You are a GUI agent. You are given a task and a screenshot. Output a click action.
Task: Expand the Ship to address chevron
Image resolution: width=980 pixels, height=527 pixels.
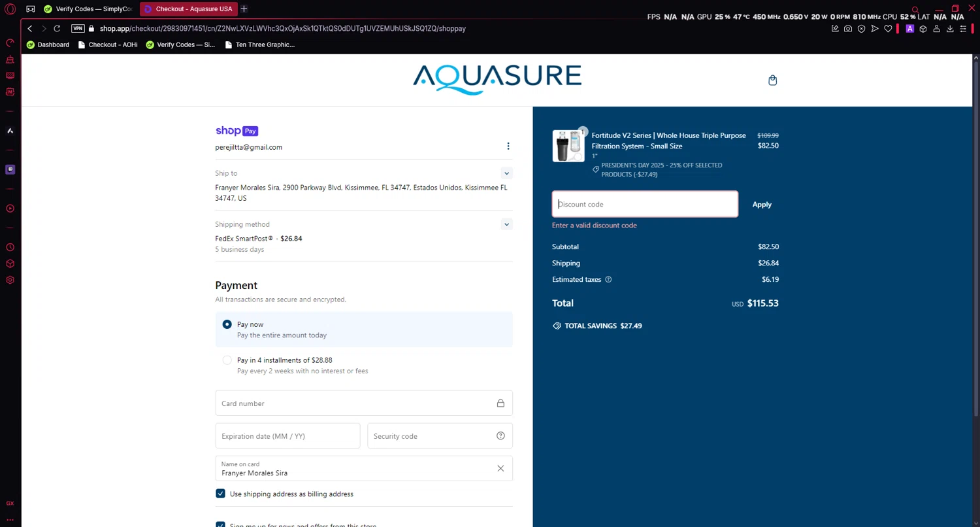click(x=506, y=173)
